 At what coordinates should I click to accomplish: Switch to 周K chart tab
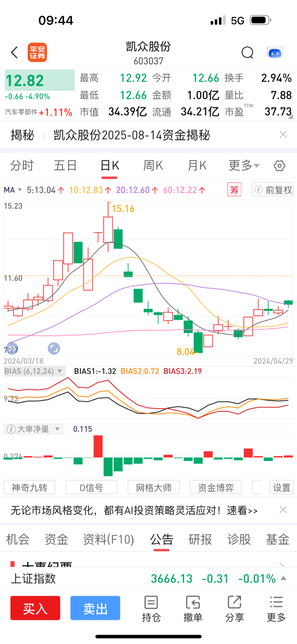153,166
